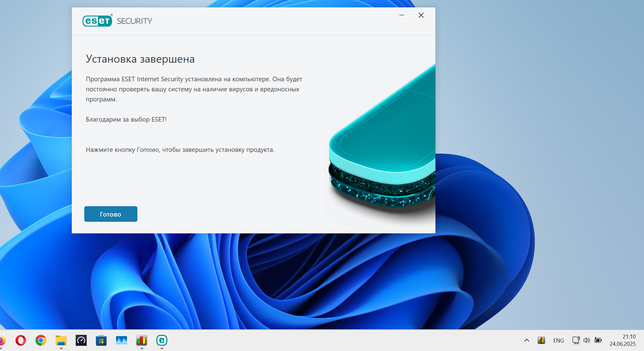
Task: Open Firefox icon at taskbar edge
Action: [2, 340]
